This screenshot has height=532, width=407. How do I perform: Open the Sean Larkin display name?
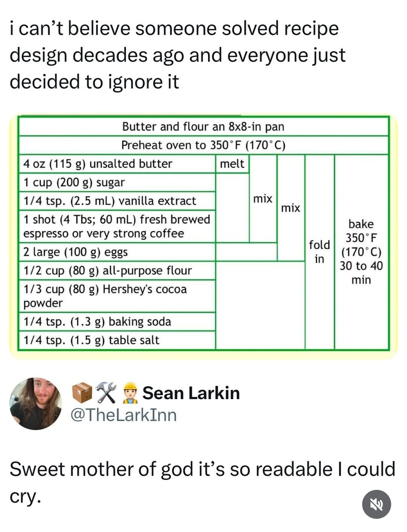point(191,393)
